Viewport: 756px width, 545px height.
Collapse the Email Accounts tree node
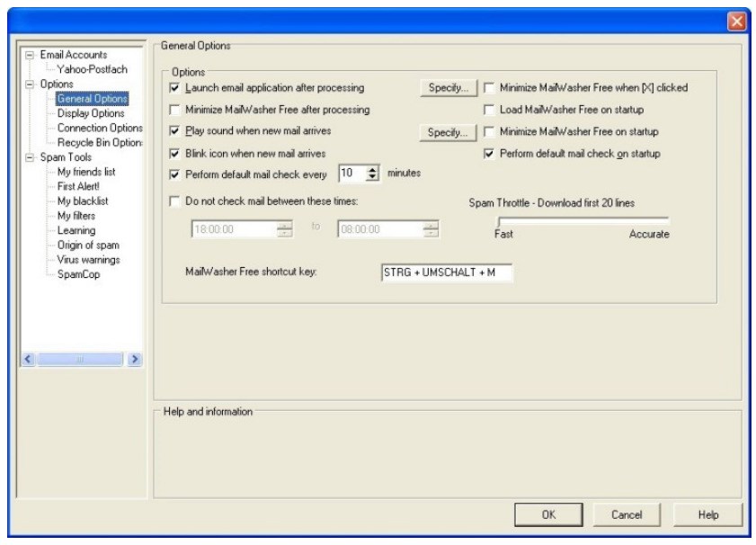pyautogui.click(x=30, y=55)
